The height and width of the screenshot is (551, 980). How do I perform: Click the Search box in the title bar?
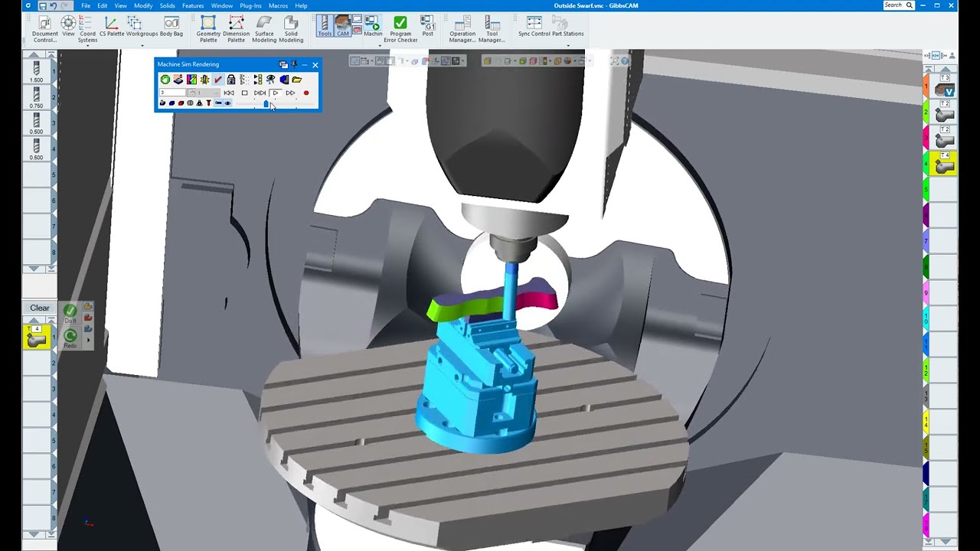(x=899, y=5)
